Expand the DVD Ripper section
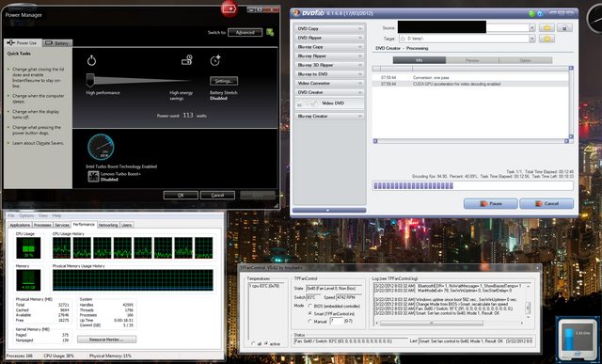The image size is (602, 364). tap(330, 38)
